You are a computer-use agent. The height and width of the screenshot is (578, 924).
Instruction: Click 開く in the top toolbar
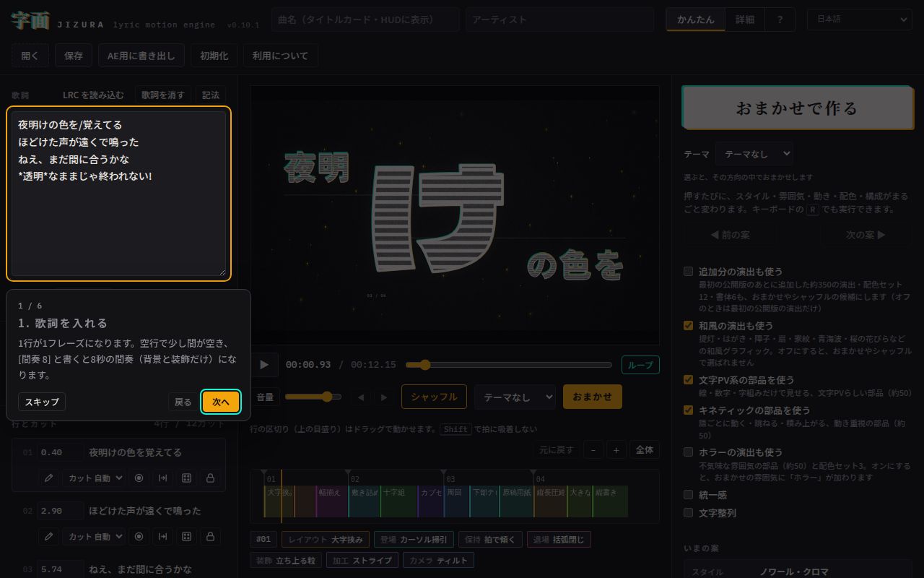[x=30, y=56]
